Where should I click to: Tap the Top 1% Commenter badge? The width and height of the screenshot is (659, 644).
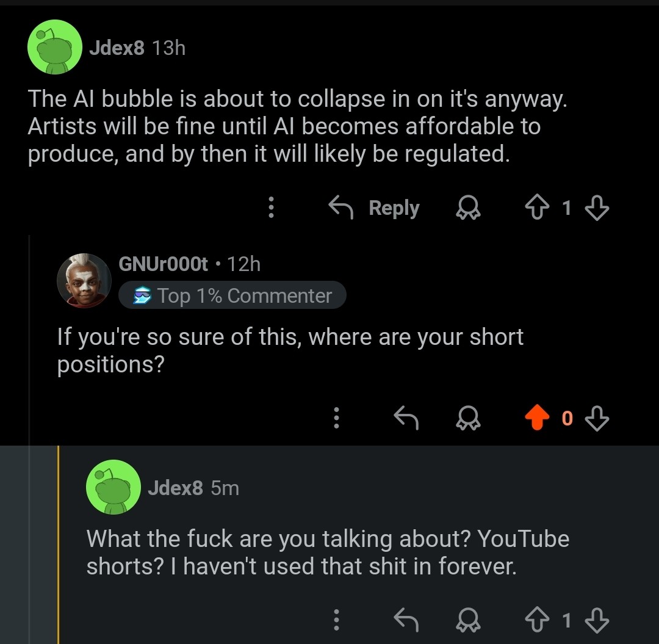point(232,296)
